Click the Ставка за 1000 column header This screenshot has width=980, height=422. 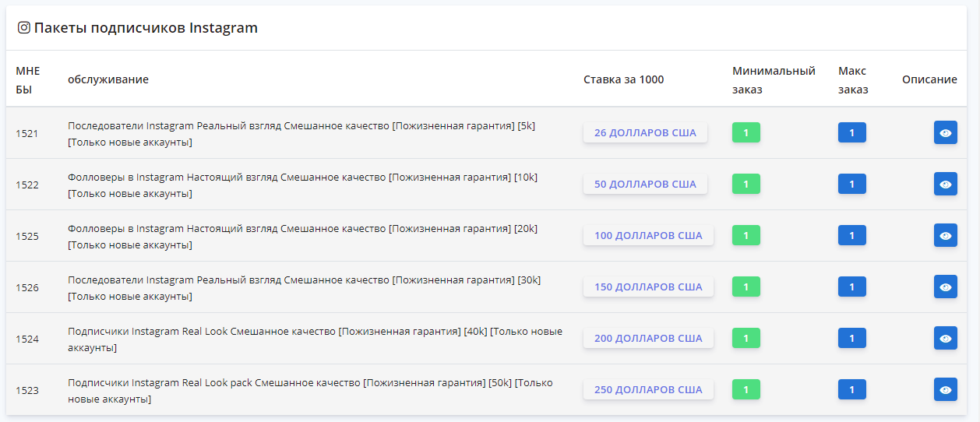623,79
